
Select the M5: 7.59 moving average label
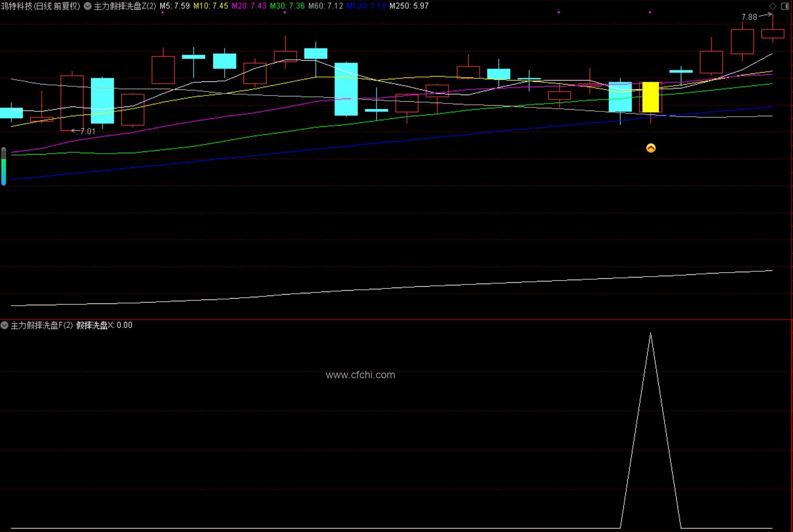pos(174,6)
